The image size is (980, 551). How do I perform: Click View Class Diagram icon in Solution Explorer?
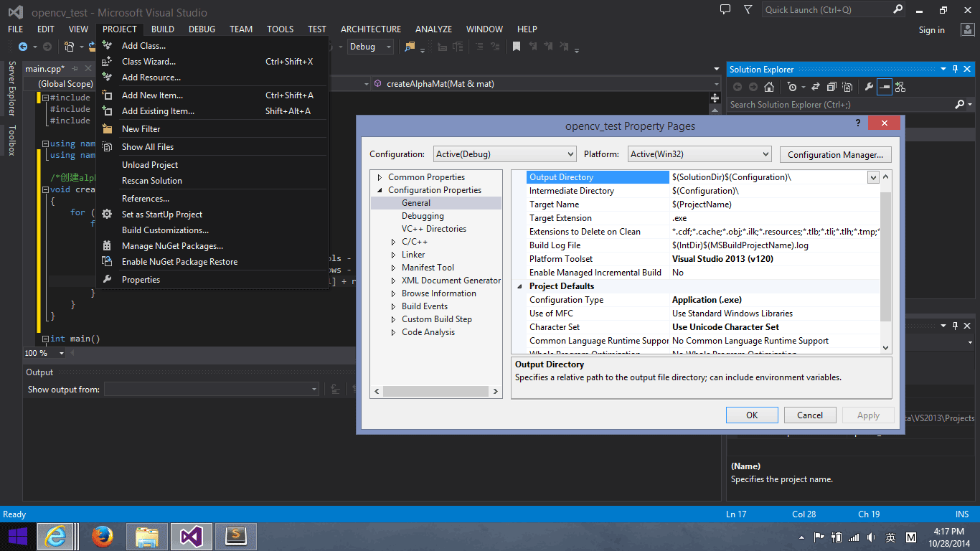click(900, 87)
